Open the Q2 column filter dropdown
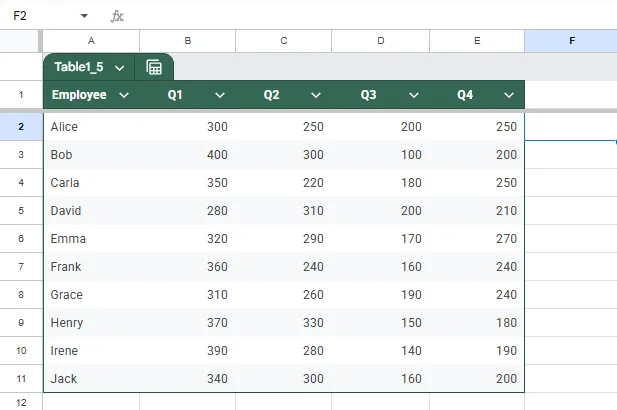 point(316,95)
